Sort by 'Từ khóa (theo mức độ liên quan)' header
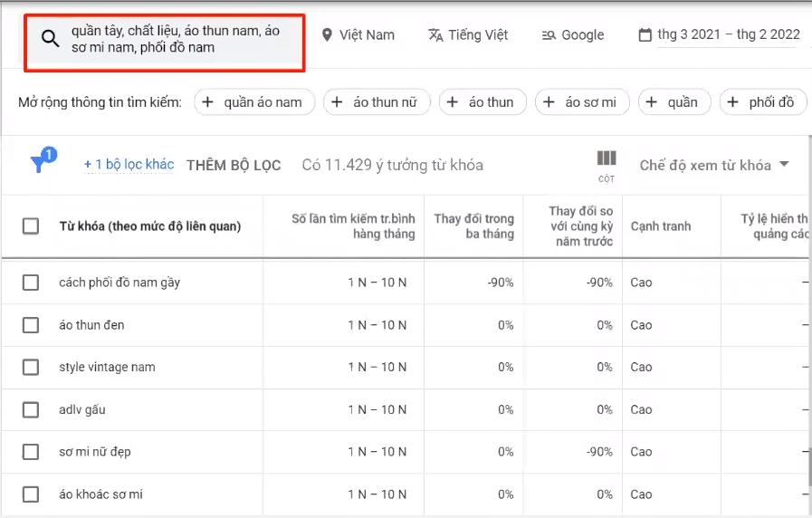812x518 pixels. (x=150, y=225)
